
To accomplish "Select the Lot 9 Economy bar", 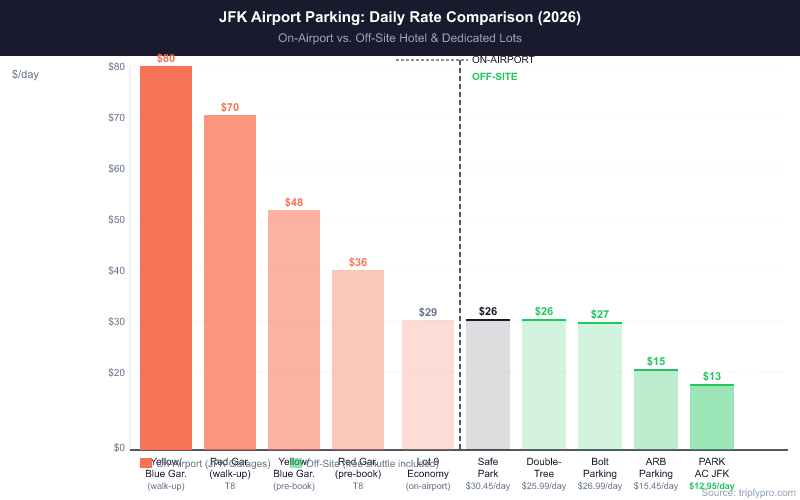I will click(428, 384).
